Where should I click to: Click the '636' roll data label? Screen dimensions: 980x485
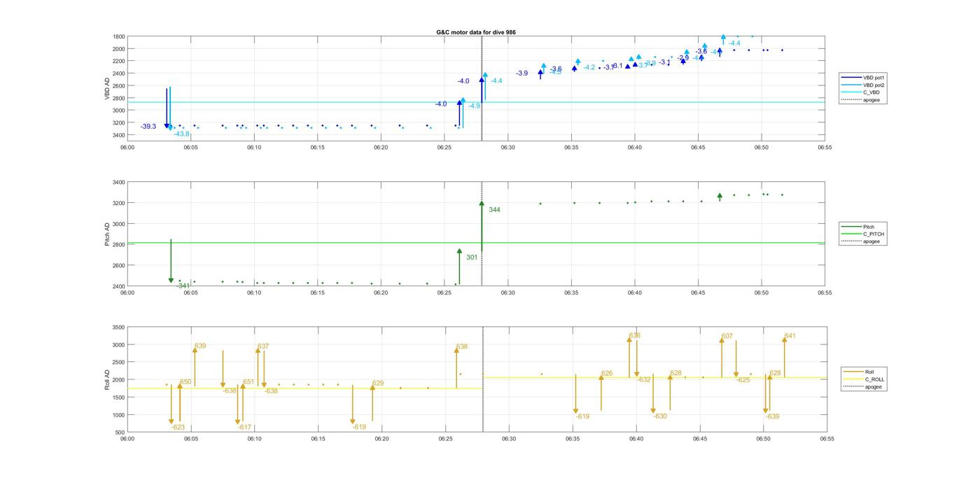point(635,336)
